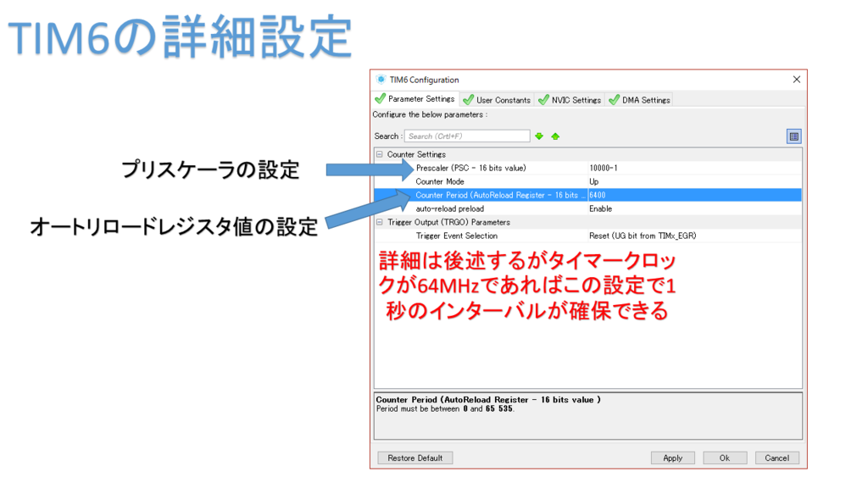Click the green checkmark on Parameter Settings tab

[381, 99]
